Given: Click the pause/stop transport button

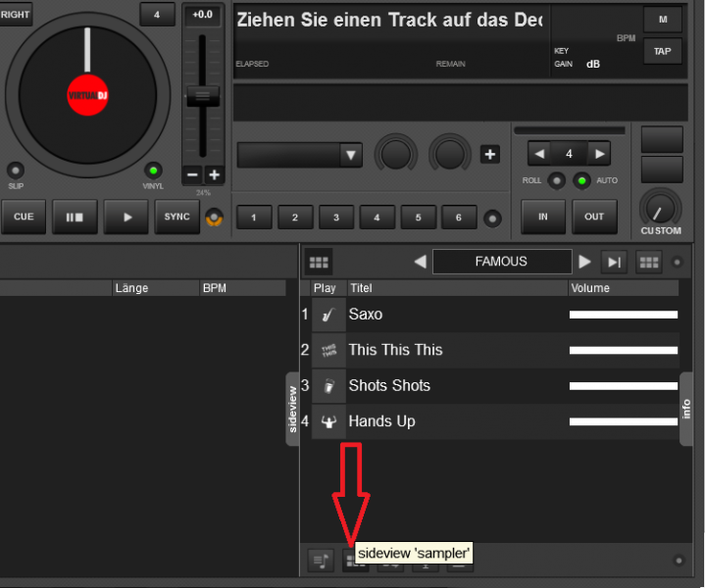Looking at the screenshot, I should 75,218.
